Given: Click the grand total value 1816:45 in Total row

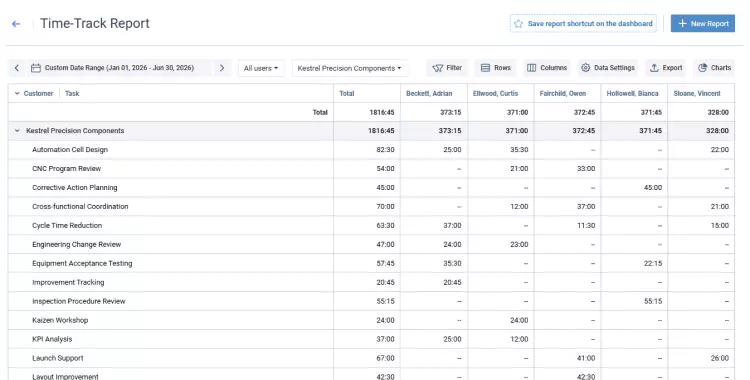Looking at the screenshot, I should tap(381, 112).
